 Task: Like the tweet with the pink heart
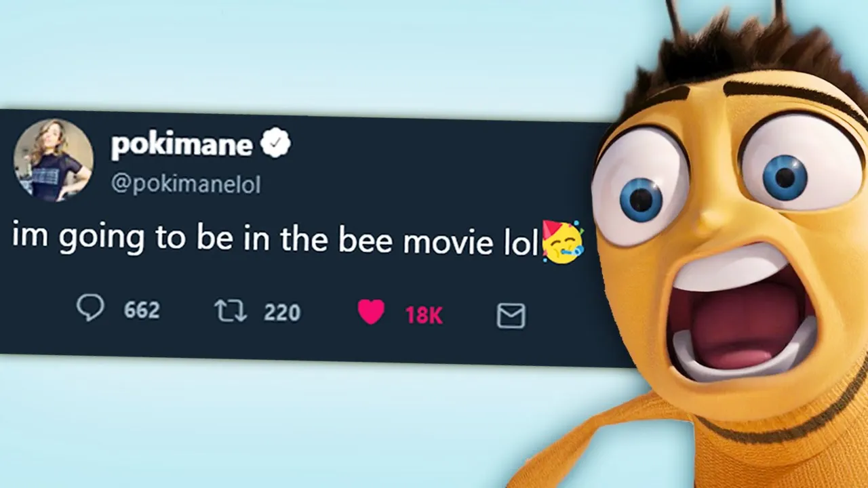point(371,312)
